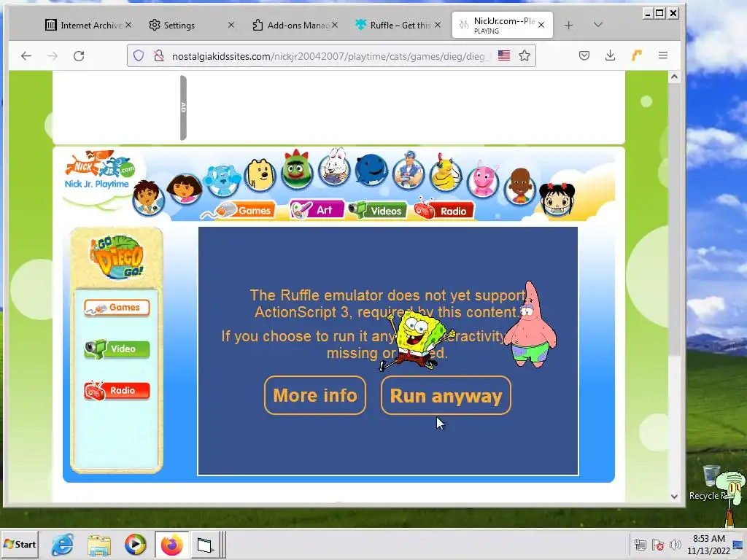Select the yellow bug character icon

coord(446,174)
